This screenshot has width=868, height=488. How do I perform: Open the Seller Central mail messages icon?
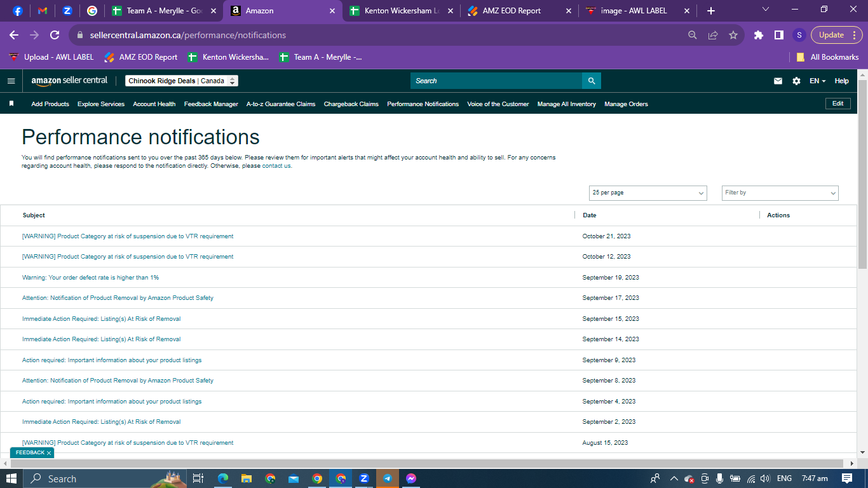(778, 81)
